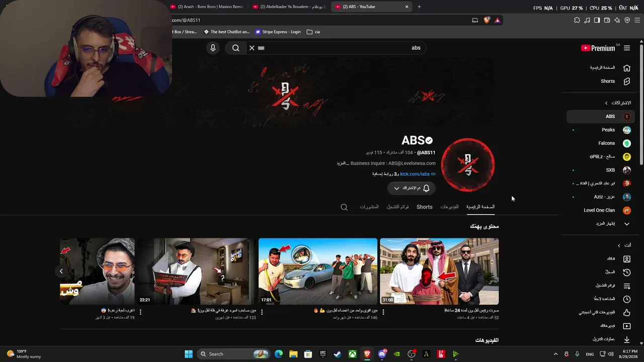Select the channel Posts tab
Screen dimensions: 644x362
tap(369, 207)
